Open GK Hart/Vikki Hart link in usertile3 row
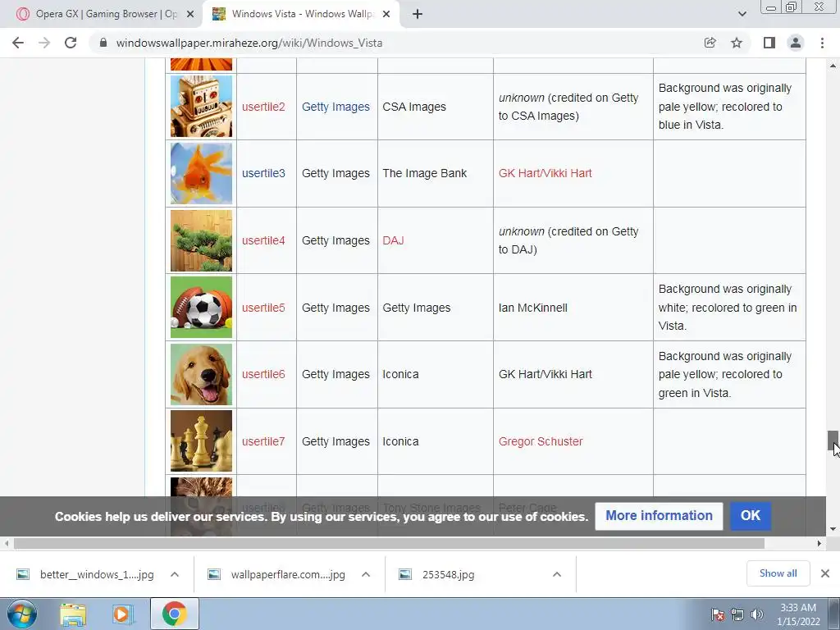 click(x=545, y=173)
